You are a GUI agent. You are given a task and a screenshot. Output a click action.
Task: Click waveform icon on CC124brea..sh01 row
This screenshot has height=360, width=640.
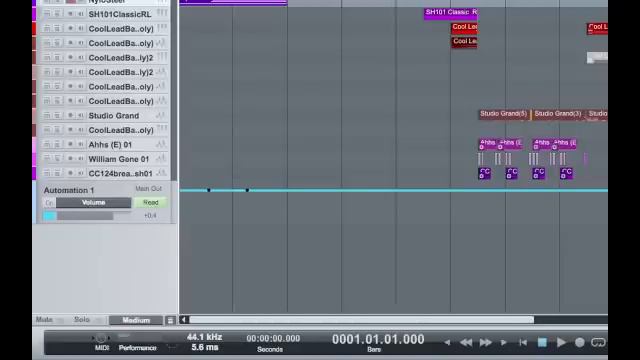[161, 173]
